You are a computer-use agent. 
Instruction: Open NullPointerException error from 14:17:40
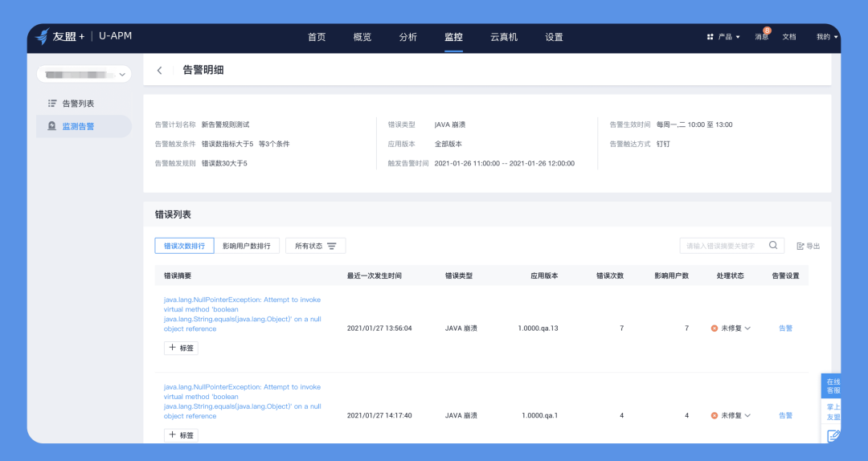(x=243, y=402)
